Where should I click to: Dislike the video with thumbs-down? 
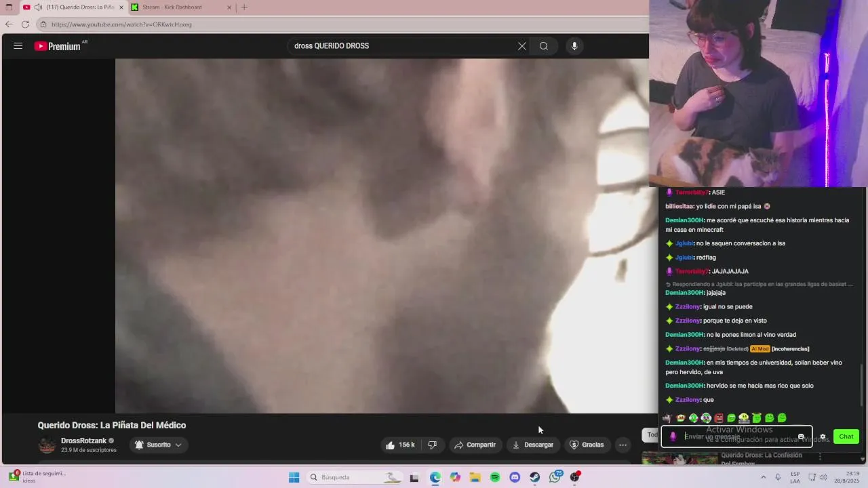432,445
